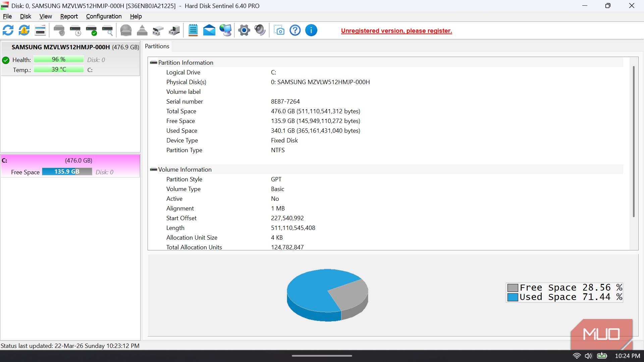
Task: Click the 96 % health bar
Action: point(59,59)
